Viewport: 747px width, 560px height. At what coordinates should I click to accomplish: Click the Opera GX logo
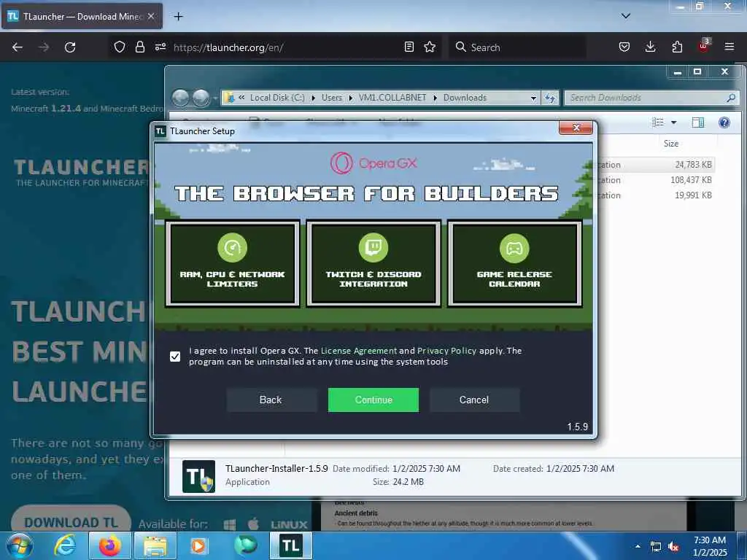point(373,163)
